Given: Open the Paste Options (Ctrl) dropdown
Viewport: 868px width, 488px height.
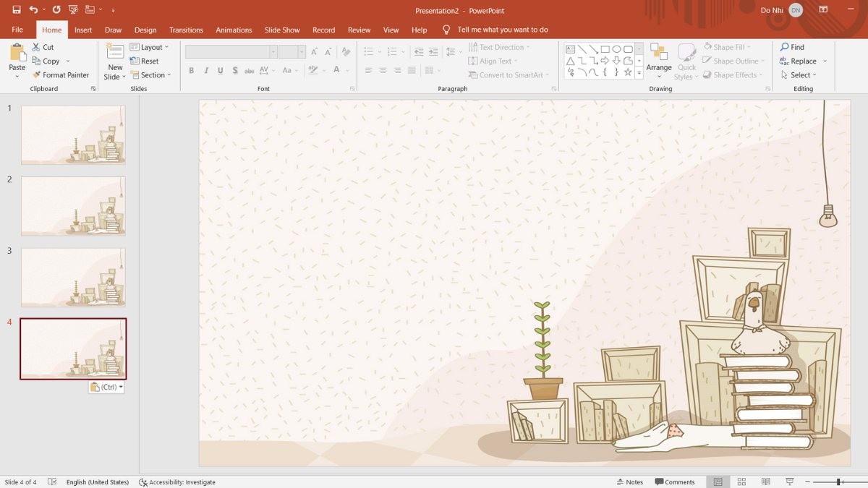Looking at the screenshot, I should point(106,387).
